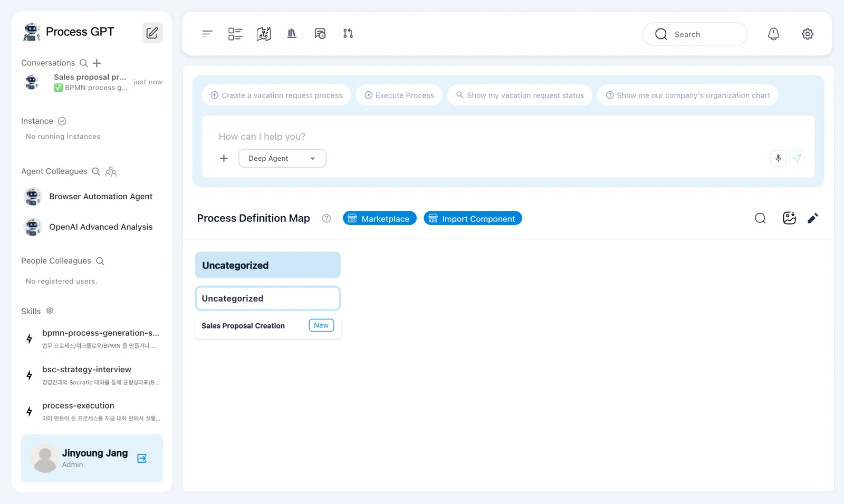Select the Uncategorized sub-category box
Viewport: 844px width, 504px height.
(268, 298)
